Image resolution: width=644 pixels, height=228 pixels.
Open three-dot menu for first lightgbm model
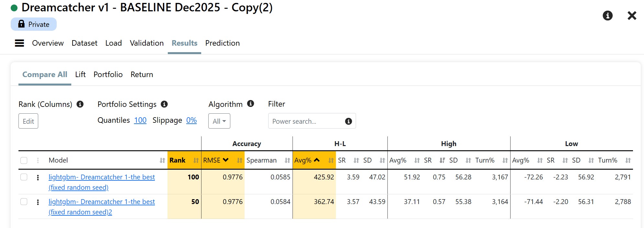pyautogui.click(x=38, y=177)
